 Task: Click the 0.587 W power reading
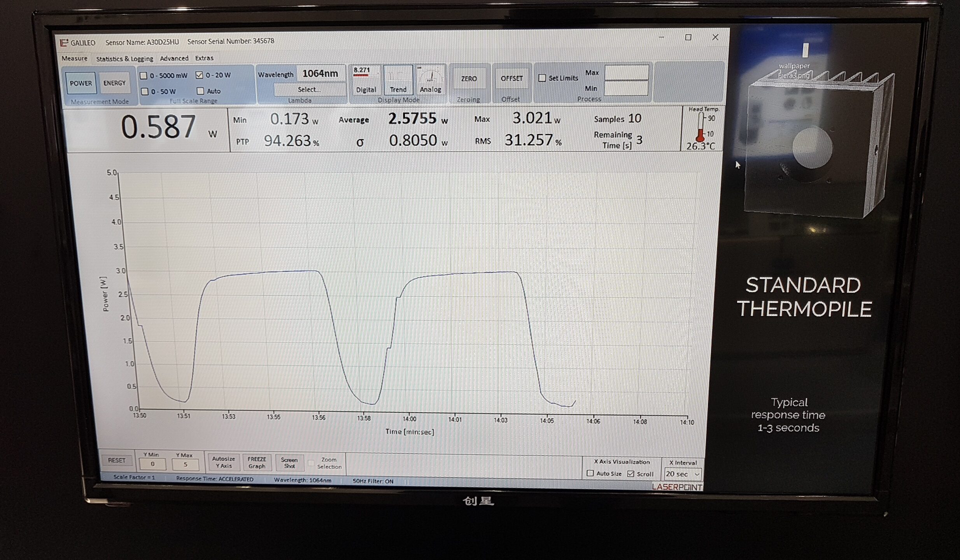pos(158,127)
